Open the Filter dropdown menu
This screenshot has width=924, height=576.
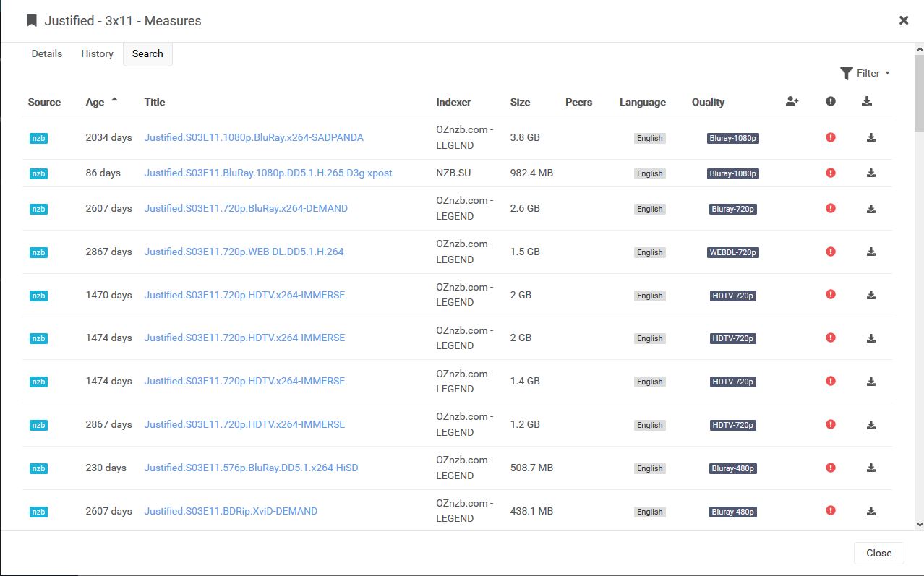(865, 73)
